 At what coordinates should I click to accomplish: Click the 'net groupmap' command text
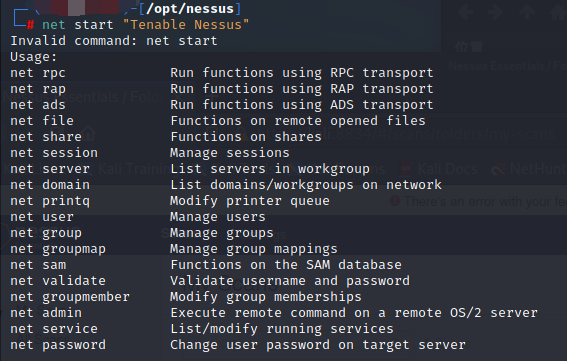coord(58,249)
